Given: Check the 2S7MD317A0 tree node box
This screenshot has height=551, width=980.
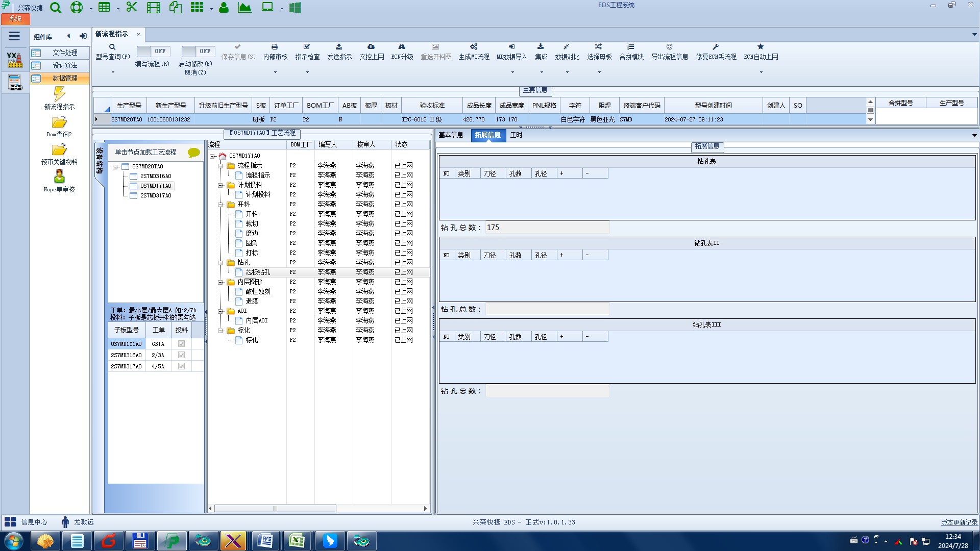Looking at the screenshot, I should (x=134, y=196).
